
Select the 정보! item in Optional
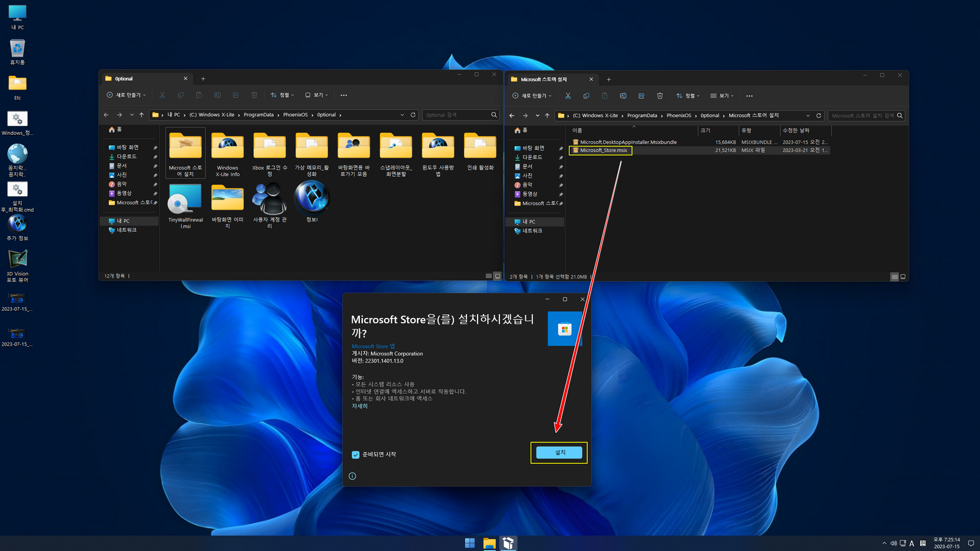[x=312, y=202]
